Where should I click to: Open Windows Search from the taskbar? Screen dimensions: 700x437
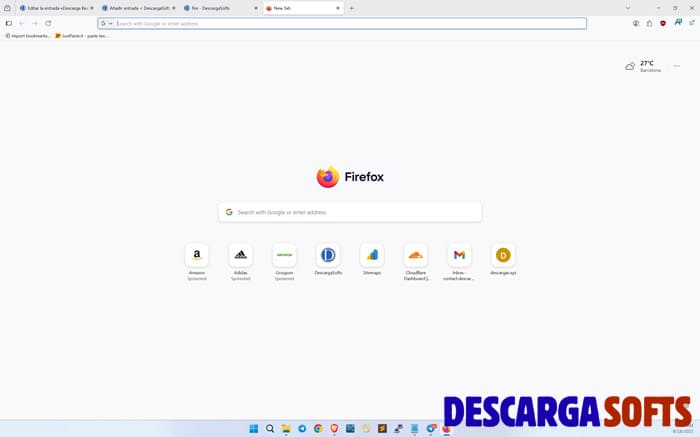click(x=270, y=429)
